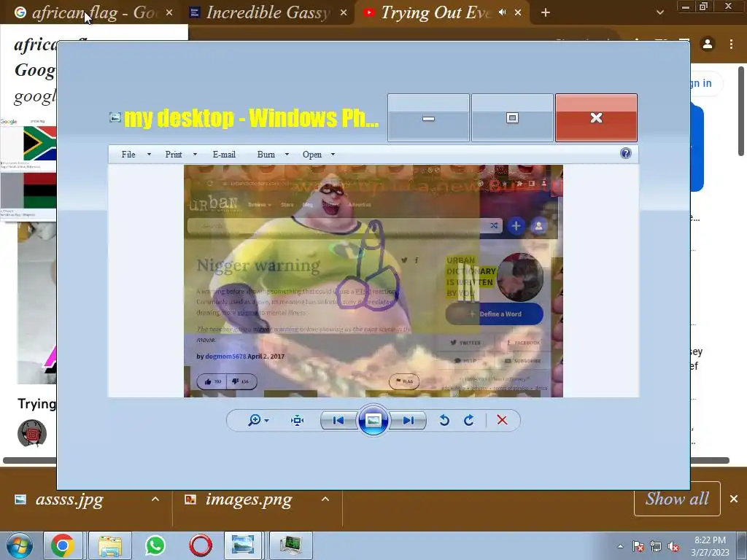Mute the audio on YouTube tab
Screen dimensions: 747x560
click(502, 12)
